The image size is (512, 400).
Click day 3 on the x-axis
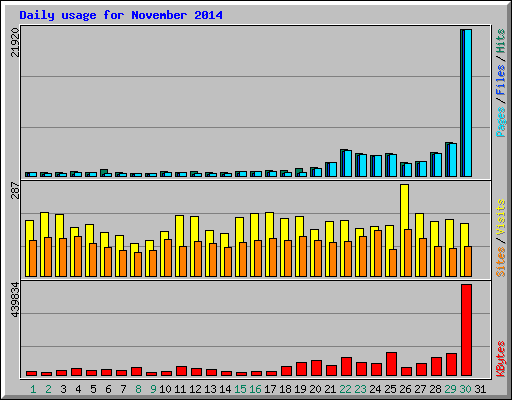[63, 389]
